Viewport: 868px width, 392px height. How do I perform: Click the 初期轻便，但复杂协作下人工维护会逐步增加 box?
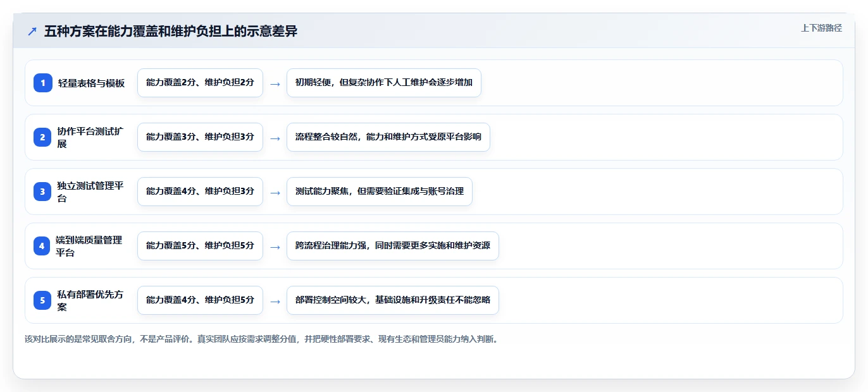[x=384, y=83]
